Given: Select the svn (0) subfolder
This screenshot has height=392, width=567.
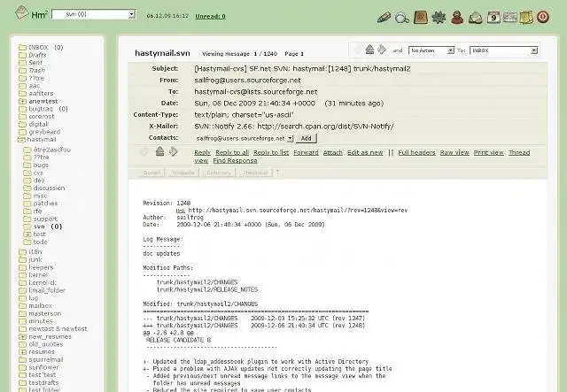Looking at the screenshot, I should coord(47,227).
